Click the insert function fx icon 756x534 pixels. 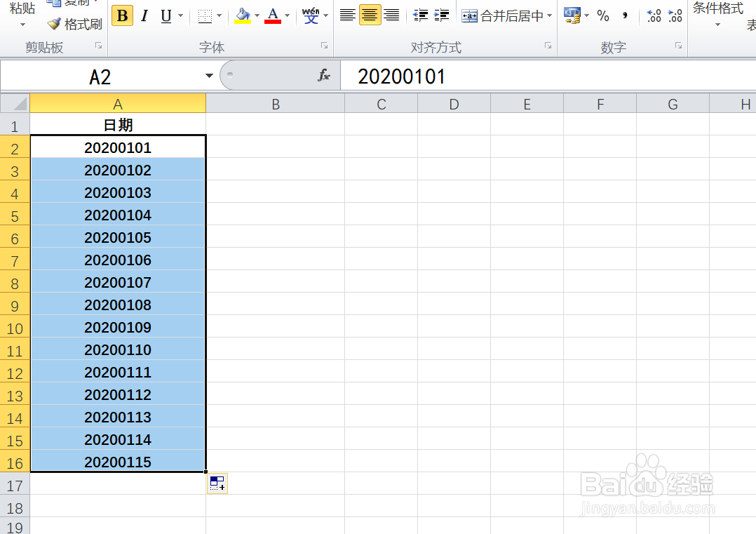[324, 76]
